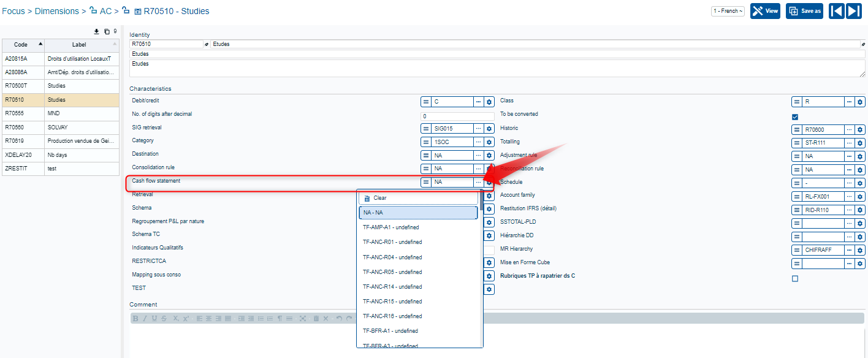Open the ellipsis picker for Category 1SOC
The width and height of the screenshot is (868, 358).
click(479, 142)
